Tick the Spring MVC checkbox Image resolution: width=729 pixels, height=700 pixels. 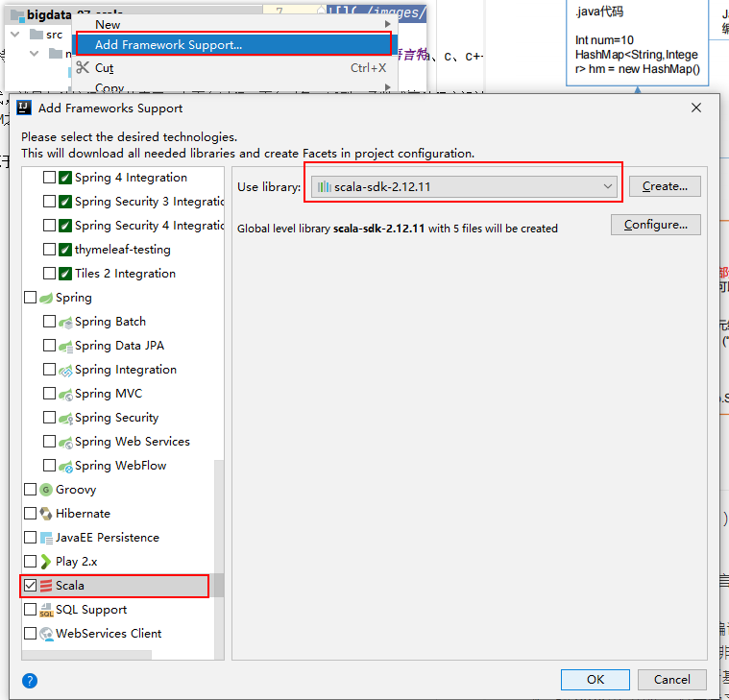pos(49,394)
